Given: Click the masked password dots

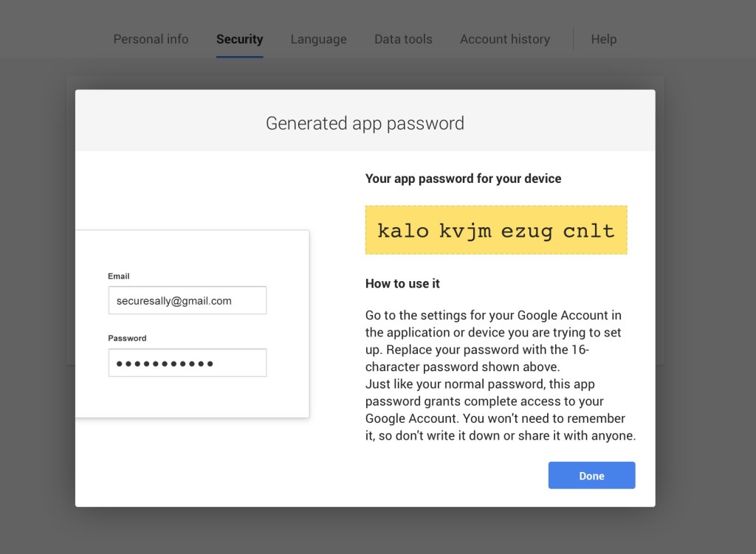Looking at the screenshot, I should [x=155, y=362].
